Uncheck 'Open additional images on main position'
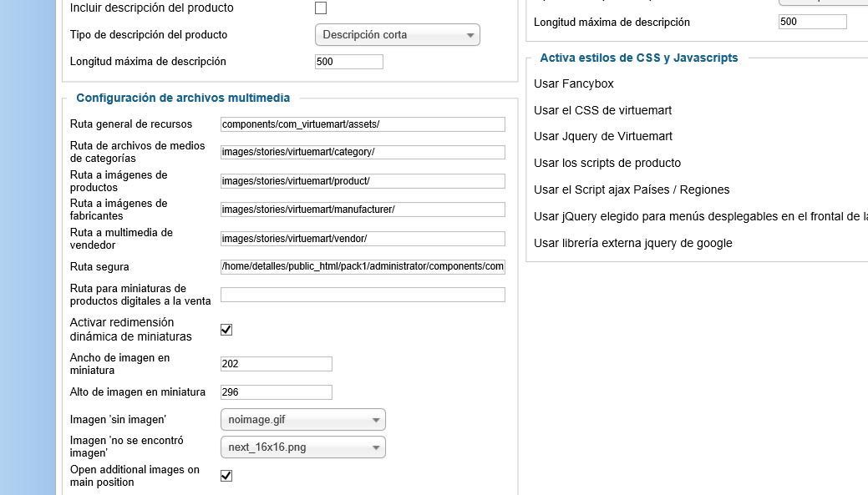 226,476
